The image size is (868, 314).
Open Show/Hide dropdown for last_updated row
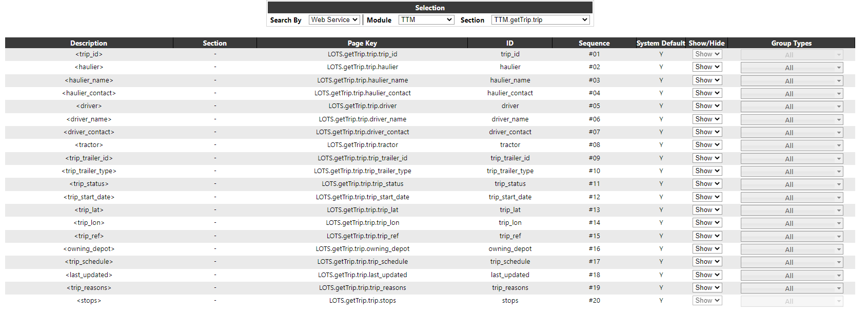coord(707,275)
